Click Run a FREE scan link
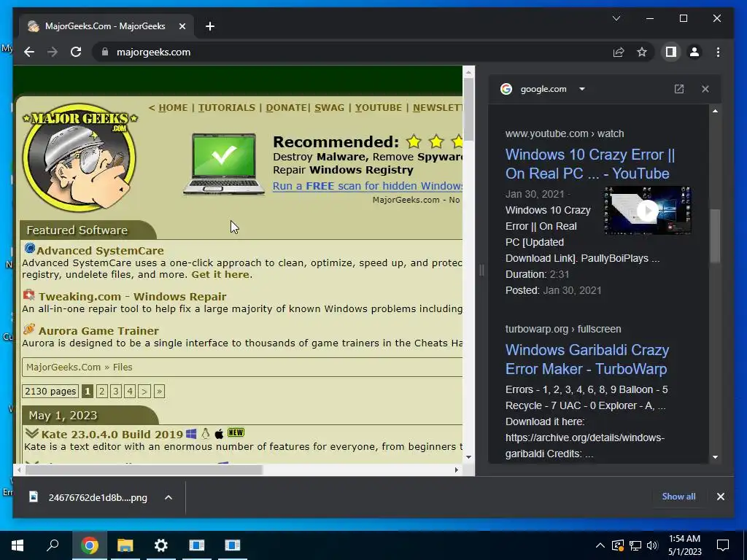Screen dimensions: 747x560 [368, 186]
